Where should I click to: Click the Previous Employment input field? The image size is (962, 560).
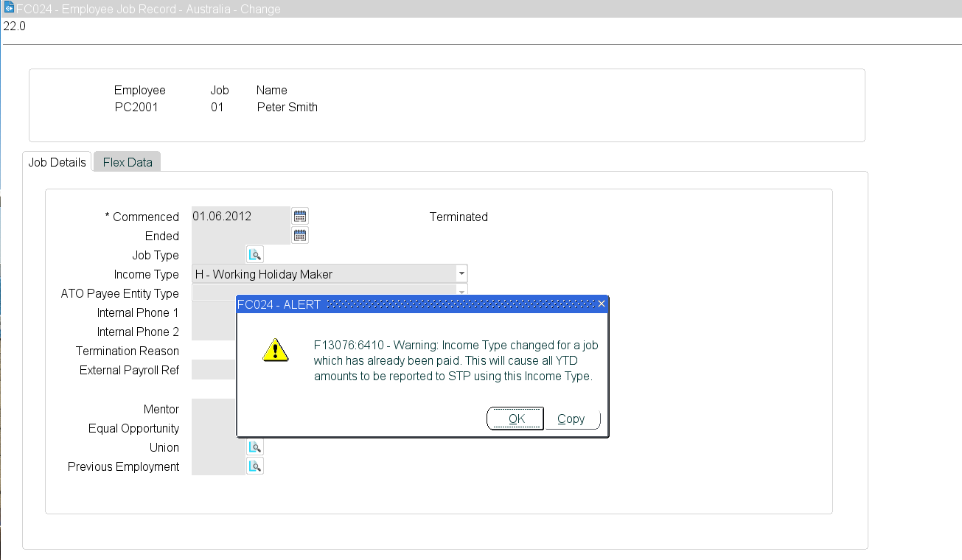point(218,466)
